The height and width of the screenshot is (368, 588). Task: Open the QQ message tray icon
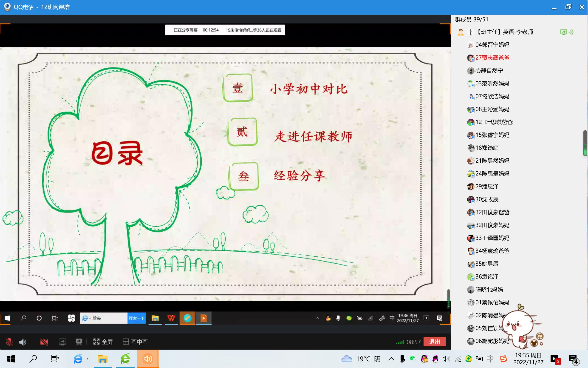click(x=424, y=359)
